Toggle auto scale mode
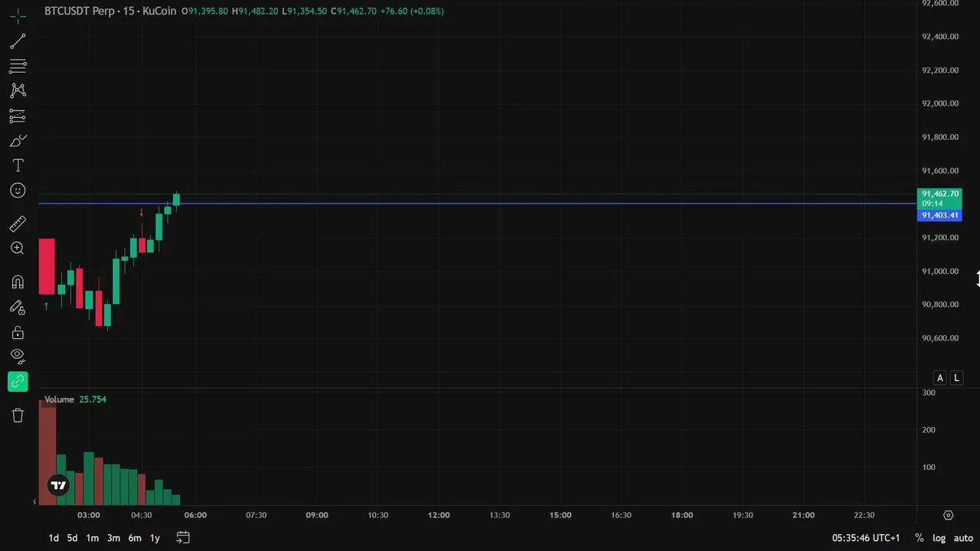Image resolution: width=980 pixels, height=551 pixels. 963,538
